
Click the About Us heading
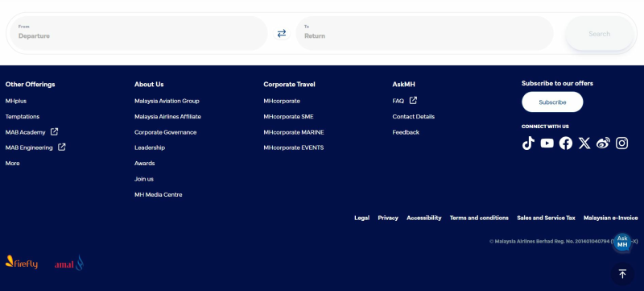(149, 85)
